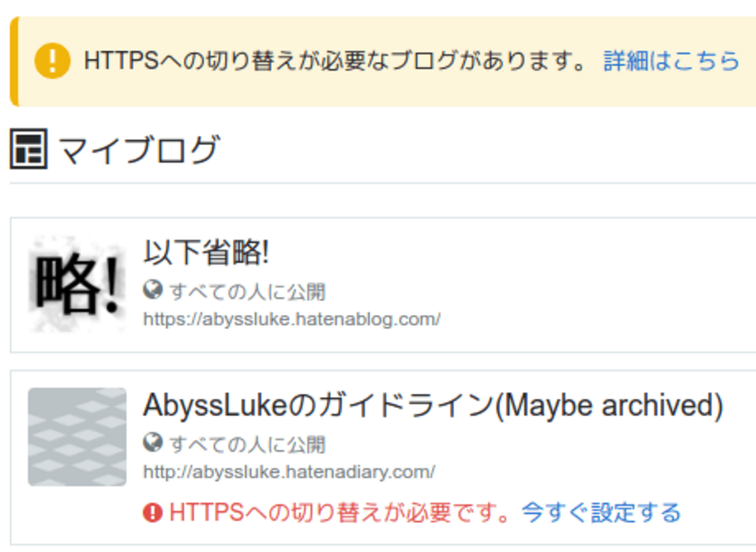Click the 略! blog thumbnail
756x552 pixels.
pyautogui.click(x=77, y=284)
